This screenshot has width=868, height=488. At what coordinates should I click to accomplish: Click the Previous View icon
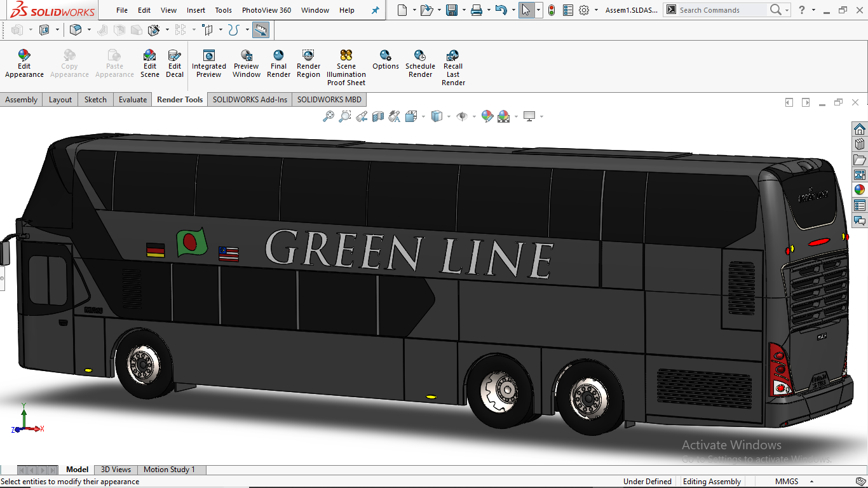click(362, 116)
